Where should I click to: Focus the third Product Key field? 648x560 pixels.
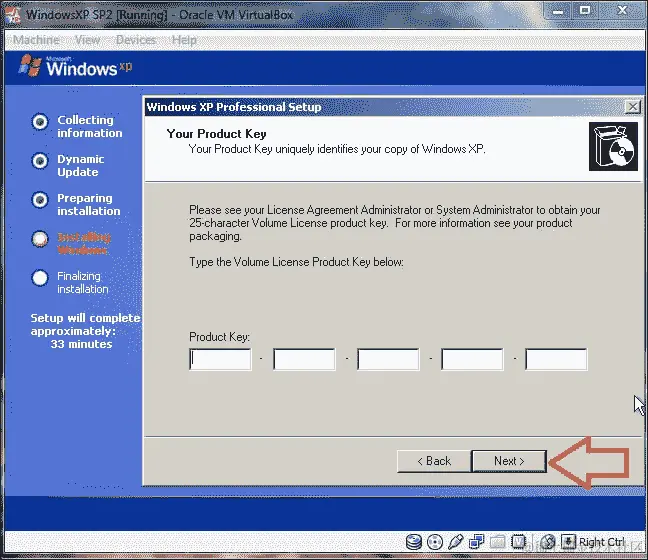388,359
